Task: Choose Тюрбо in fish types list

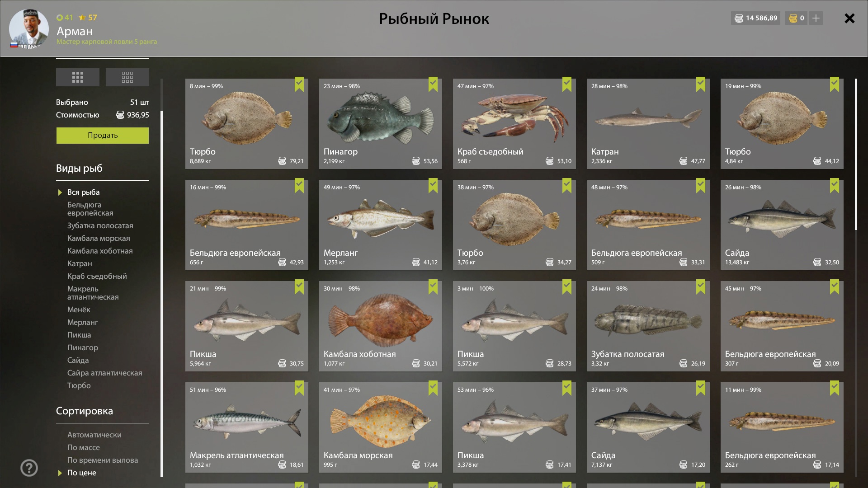Action: pos(79,385)
